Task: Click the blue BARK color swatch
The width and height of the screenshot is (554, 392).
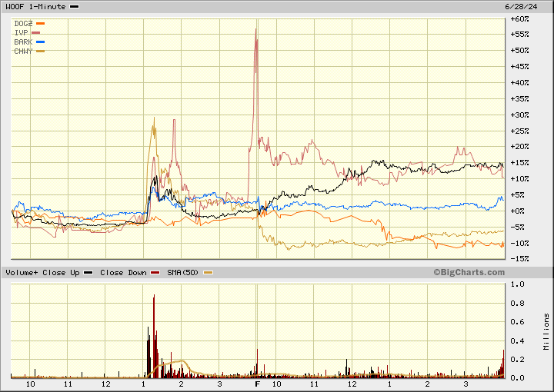Action: 40,42
